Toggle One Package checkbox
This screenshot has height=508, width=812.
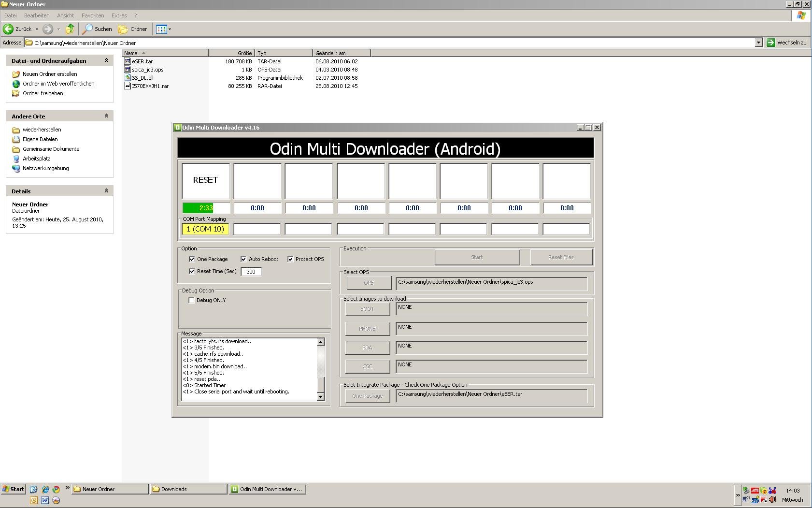[x=192, y=259]
